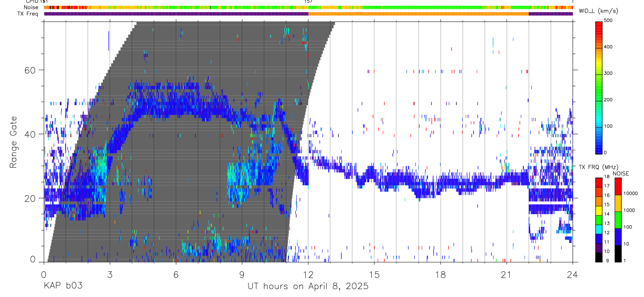
Task: Click the '10000' NOISE legend value
Action: coord(630,194)
